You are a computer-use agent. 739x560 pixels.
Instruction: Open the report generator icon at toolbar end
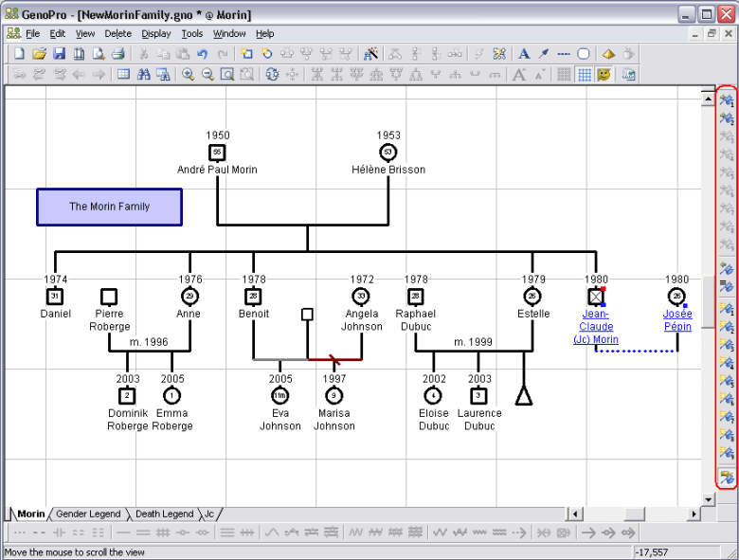click(629, 74)
